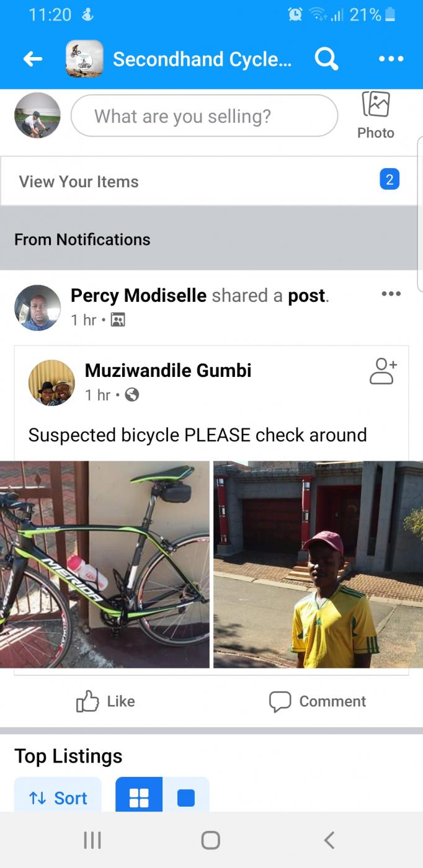
Task: Open the group options three-dot menu
Action: (391, 59)
